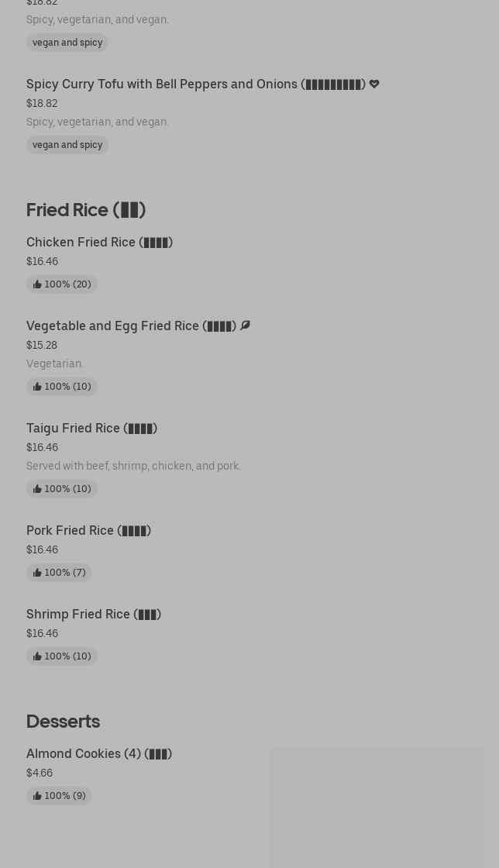Viewport: 499px width, 868px height.
Task: Click the vegan and spicy tag under Spicy Curry Tofu
Action: click(67, 145)
